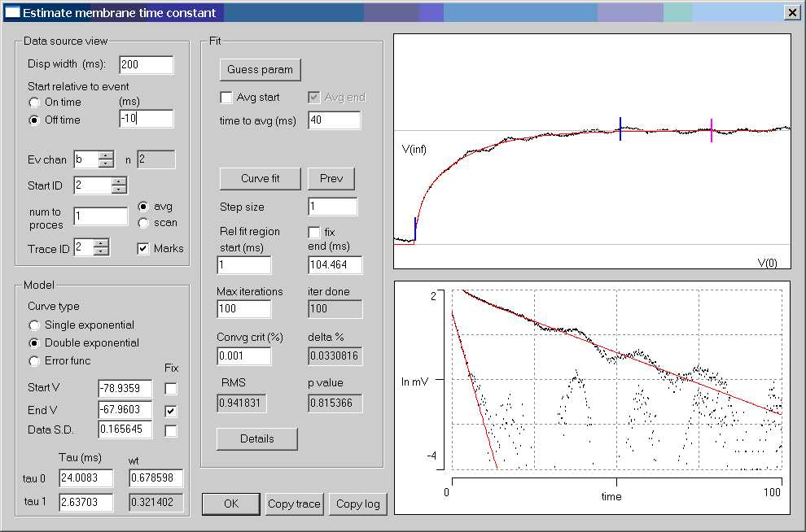Run the Curve fit button

tap(261, 178)
